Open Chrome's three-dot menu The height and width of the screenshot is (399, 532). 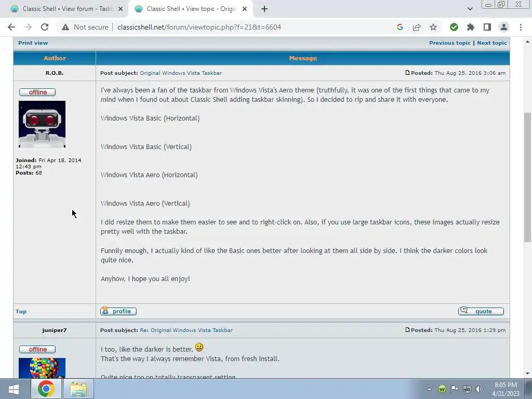pos(521,27)
